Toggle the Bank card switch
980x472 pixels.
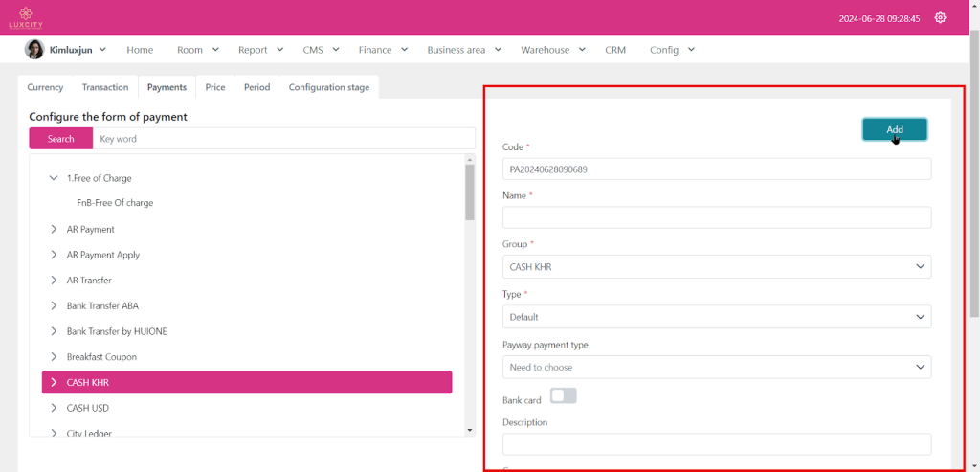coord(563,396)
